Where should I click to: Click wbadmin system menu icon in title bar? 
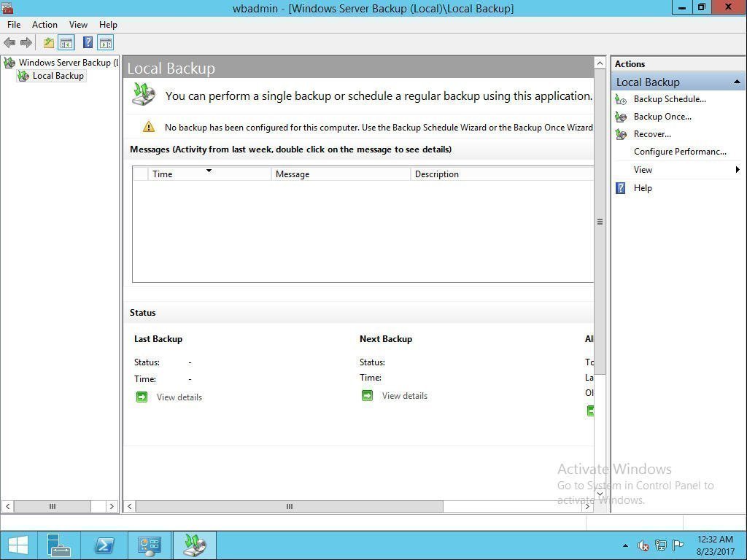7,7
